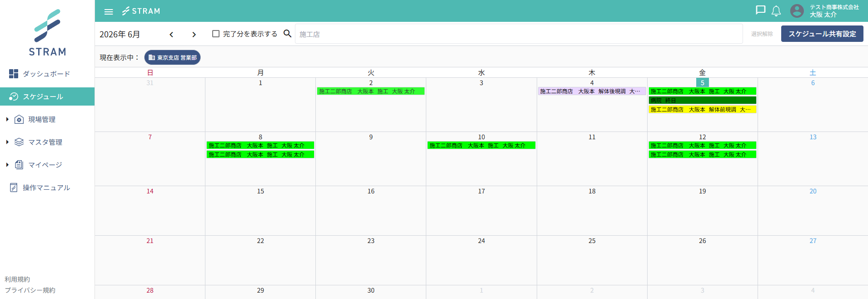
Task: Select date 17 in calendar
Action: click(x=481, y=191)
